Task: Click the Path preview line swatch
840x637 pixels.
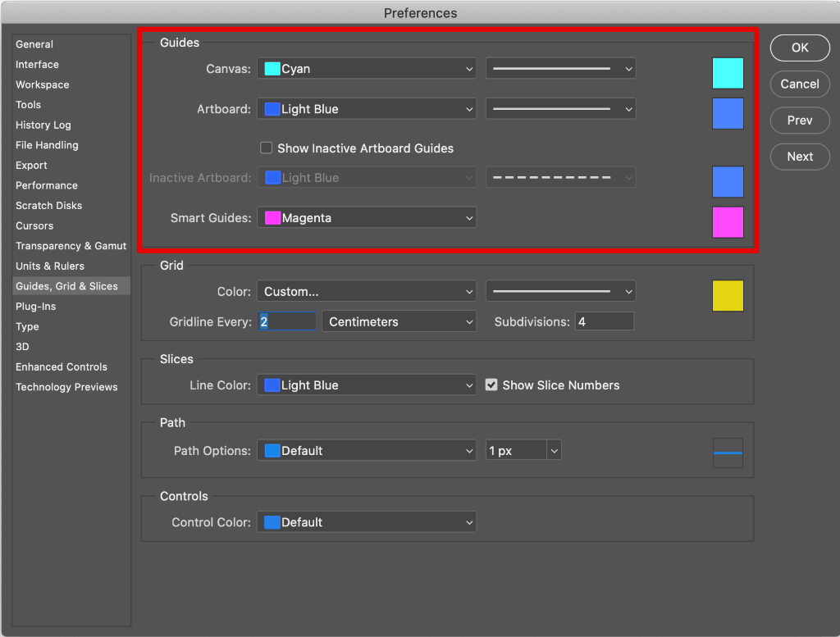Action: (728, 453)
